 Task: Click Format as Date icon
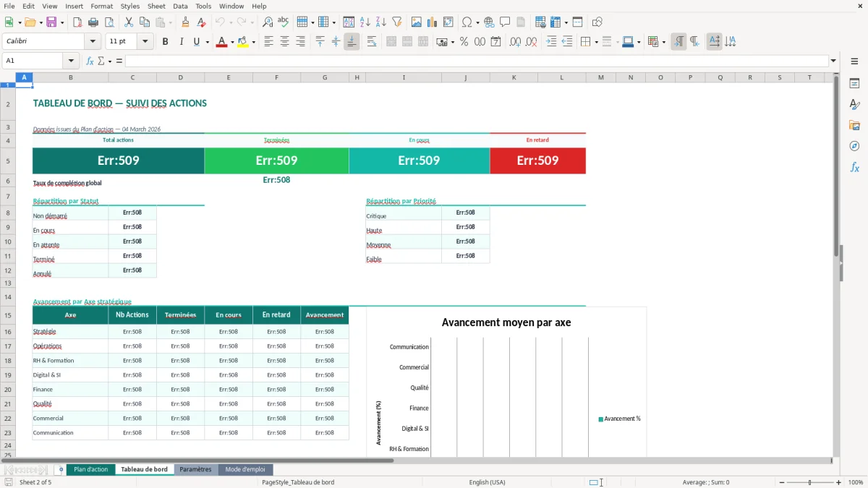(496, 42)
